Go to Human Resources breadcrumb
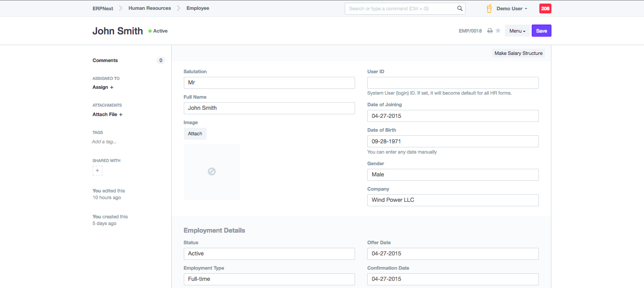Screen dimensions: 644x288 point(149,8)
